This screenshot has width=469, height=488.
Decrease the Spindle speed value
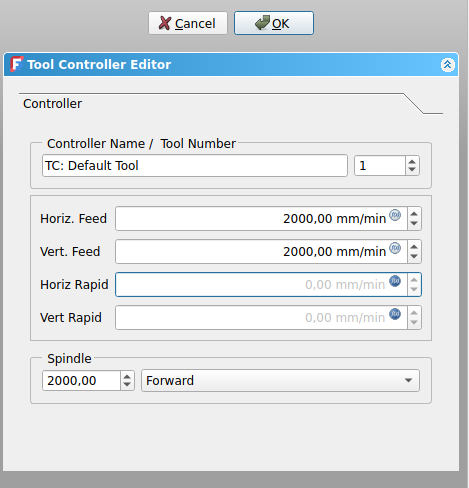[127, 385]
